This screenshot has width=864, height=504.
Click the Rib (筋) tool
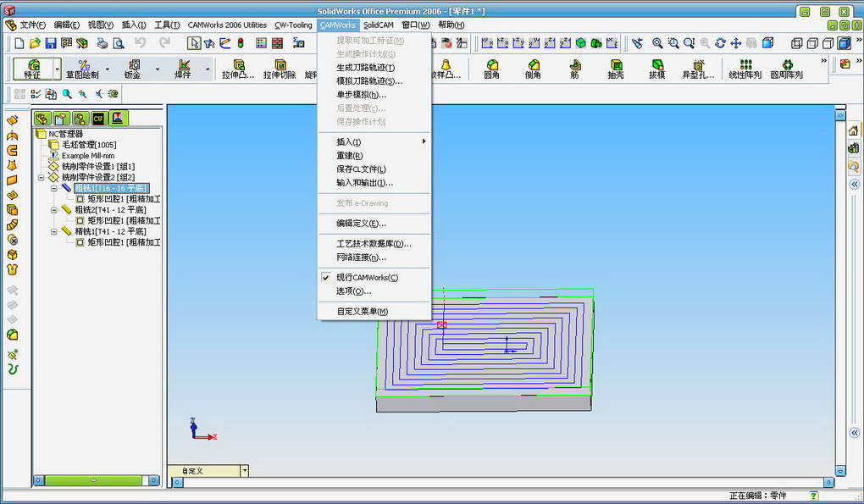tap(574, 69)
